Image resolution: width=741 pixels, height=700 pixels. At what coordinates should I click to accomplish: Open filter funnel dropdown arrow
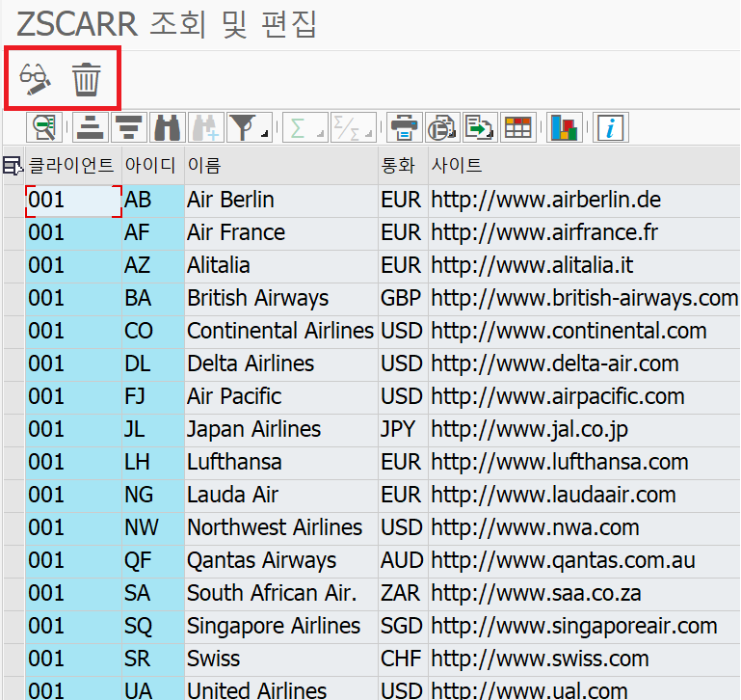pyautogui.click(x=266, y=134)
